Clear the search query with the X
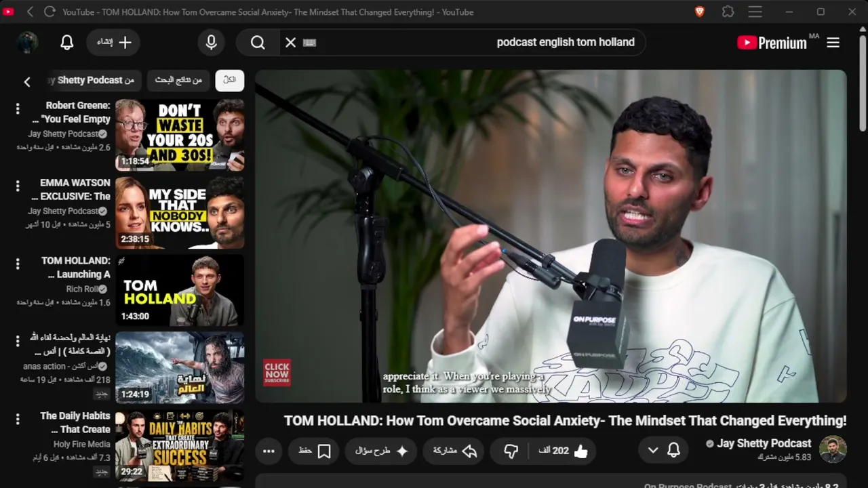 pyautogui.click(x=290, y=42)
